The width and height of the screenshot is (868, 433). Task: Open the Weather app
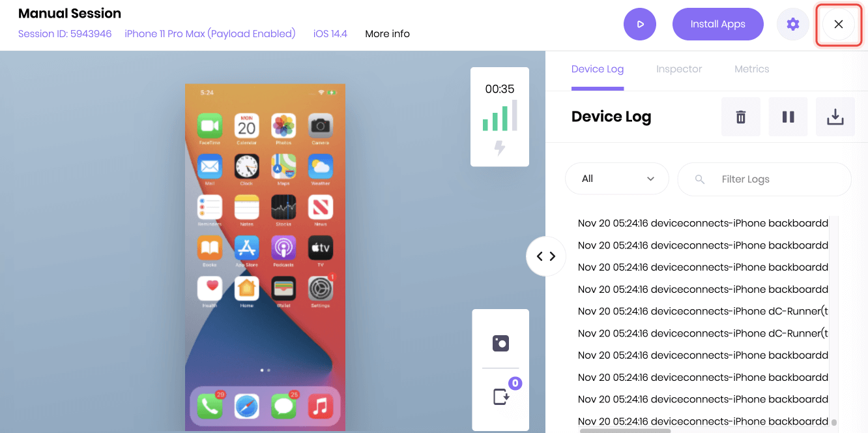click(321, 166)
